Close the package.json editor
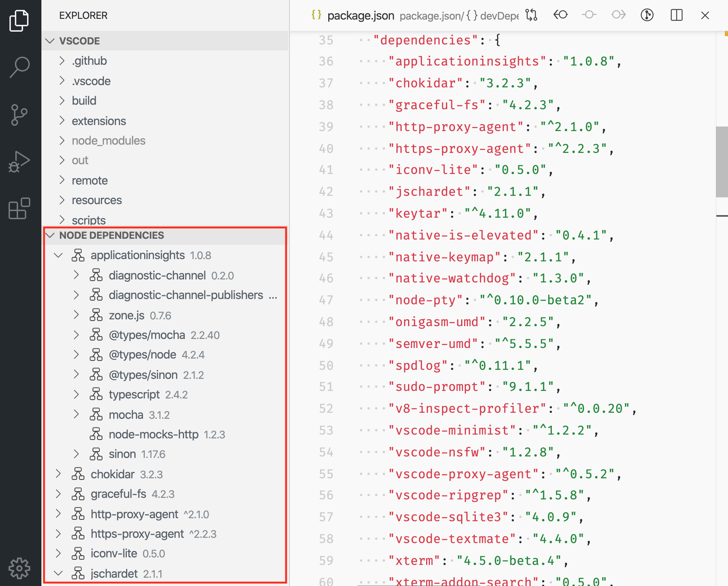This screenshot has height=586, width=728. (705, 15)
